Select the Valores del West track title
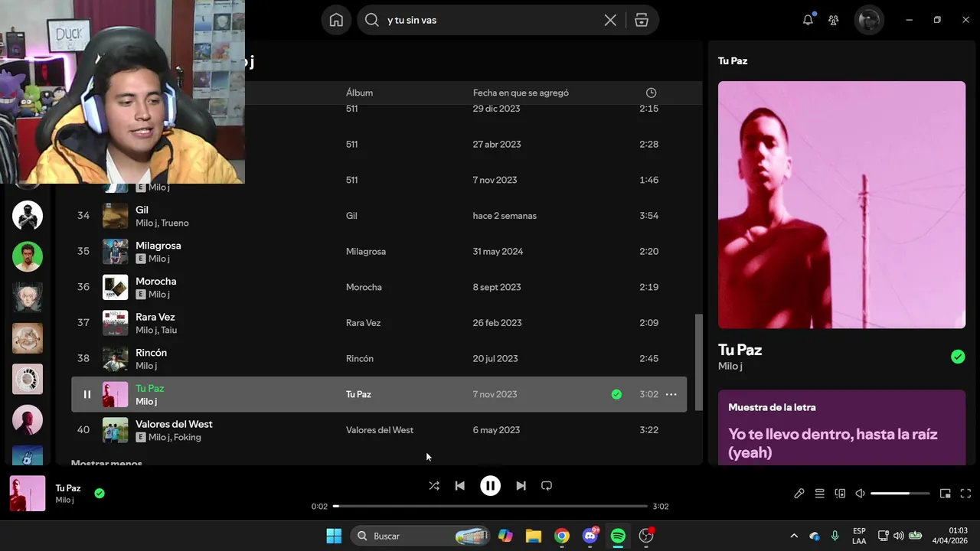 (174, 424)
